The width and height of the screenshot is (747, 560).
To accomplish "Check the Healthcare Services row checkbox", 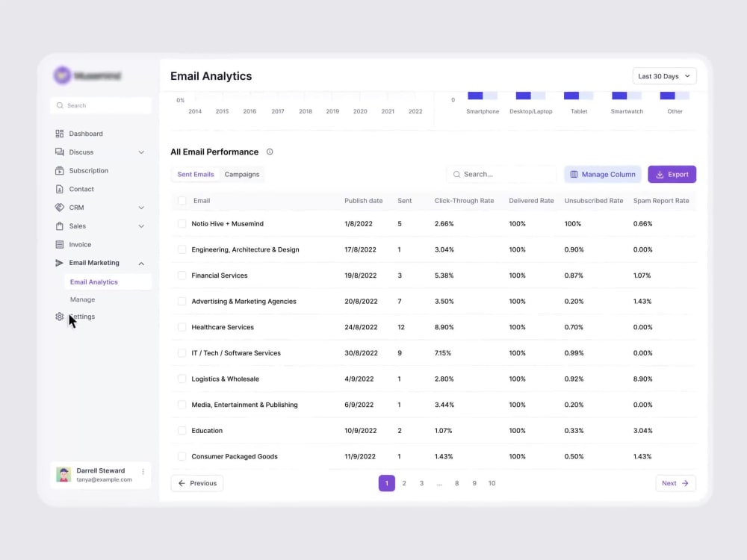I will click(x=182, y=327).
